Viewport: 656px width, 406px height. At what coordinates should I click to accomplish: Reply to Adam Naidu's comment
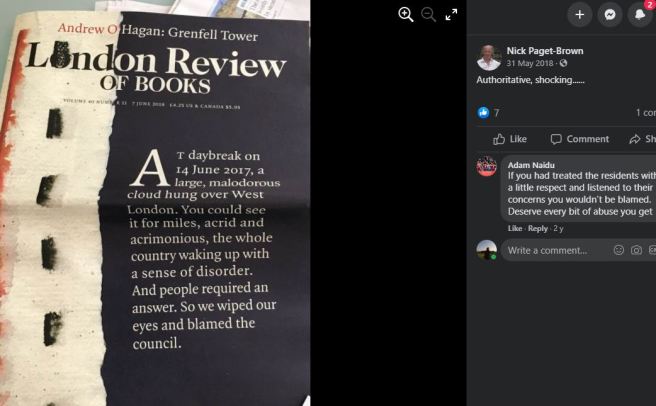(x=538, y=229)
